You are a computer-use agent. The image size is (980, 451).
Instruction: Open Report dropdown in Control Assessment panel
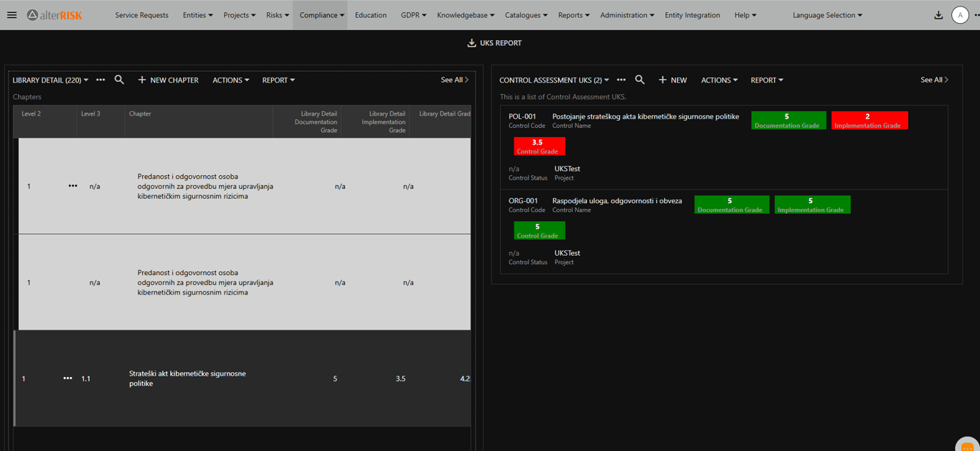(x=766, y=80)
